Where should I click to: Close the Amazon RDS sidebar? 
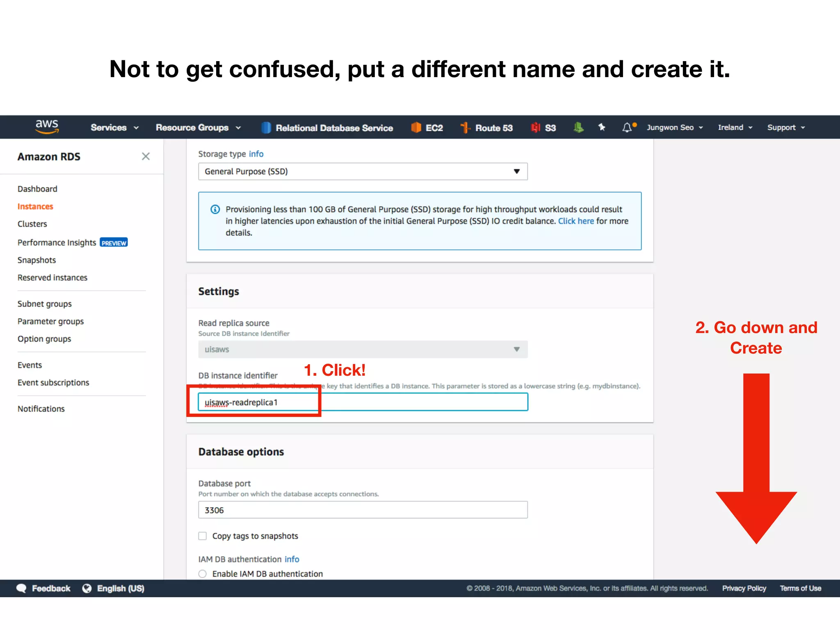146,156
